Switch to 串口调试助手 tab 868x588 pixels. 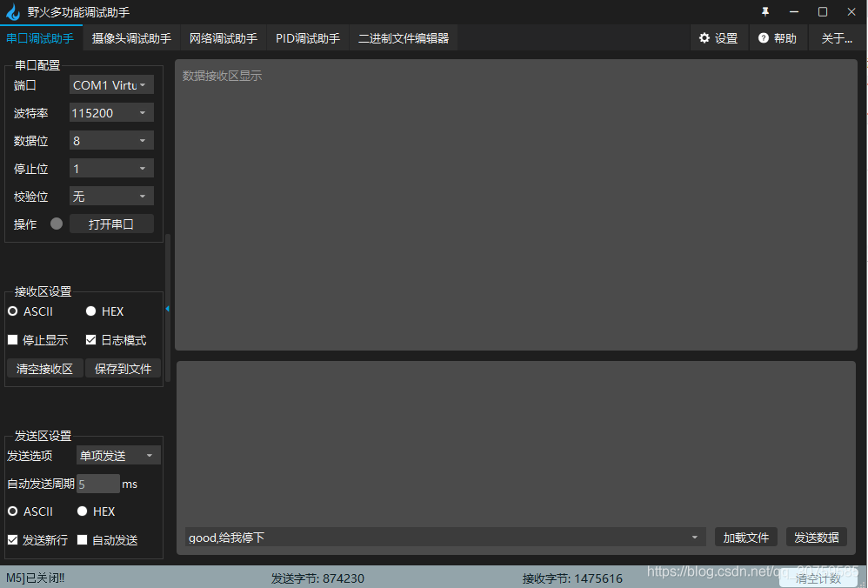(40, 38)
